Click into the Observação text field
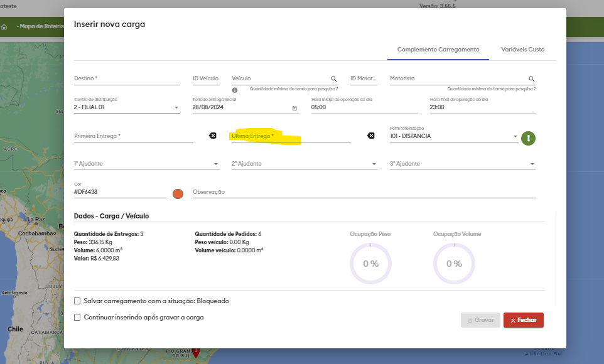604x364 pixels. click(x=364, y=192)
